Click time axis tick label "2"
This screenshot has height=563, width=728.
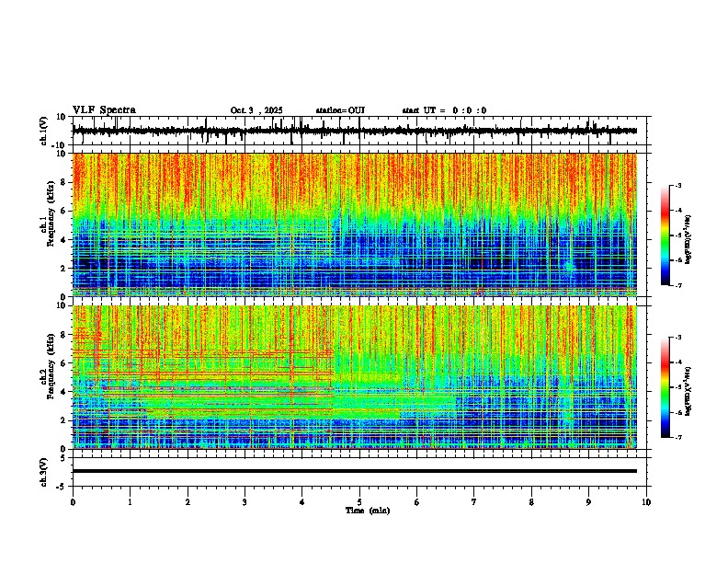[x=188, y=502]
